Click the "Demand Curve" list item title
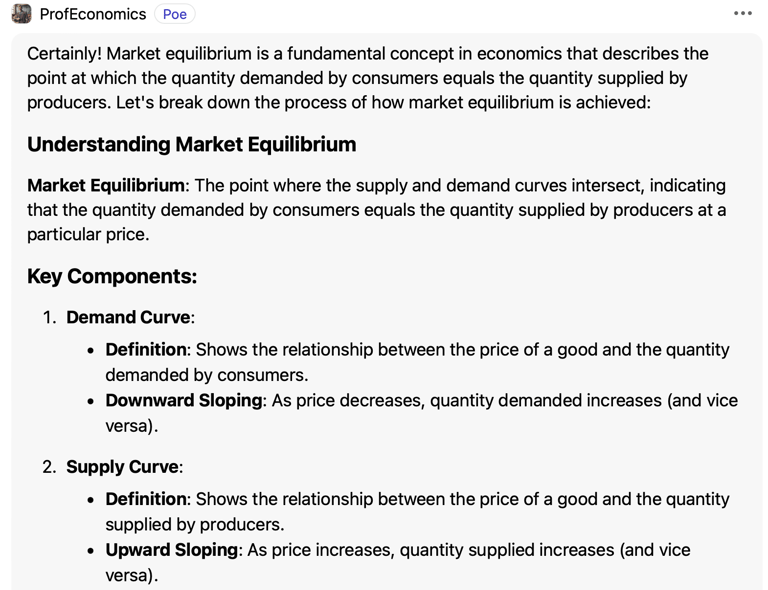 click(128, 317)
